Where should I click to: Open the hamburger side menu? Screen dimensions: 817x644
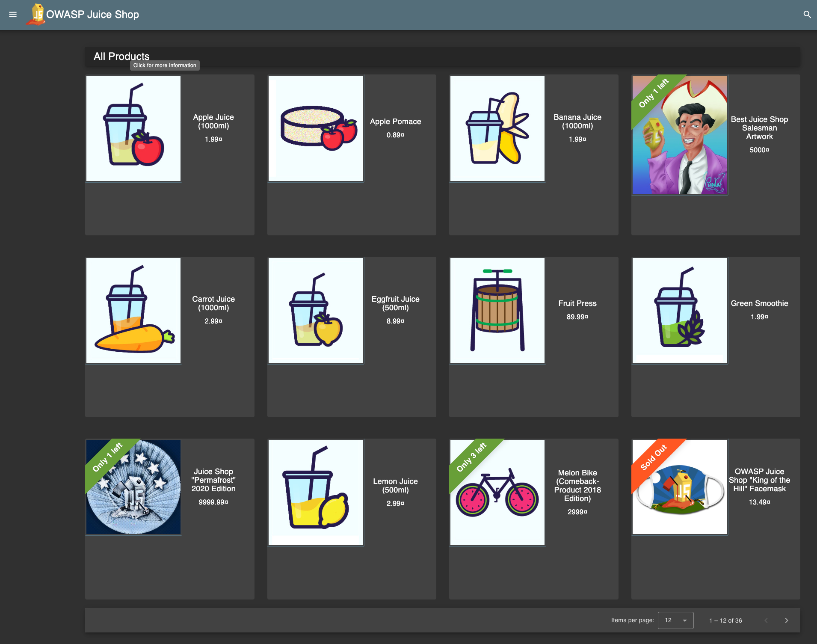tap(13, 15)
